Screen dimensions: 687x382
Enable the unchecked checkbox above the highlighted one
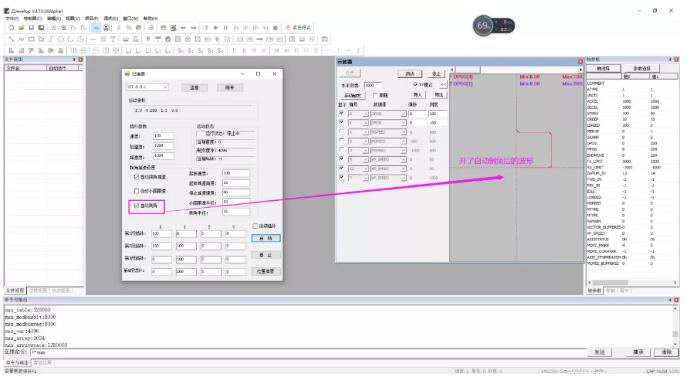pos(137,191)
